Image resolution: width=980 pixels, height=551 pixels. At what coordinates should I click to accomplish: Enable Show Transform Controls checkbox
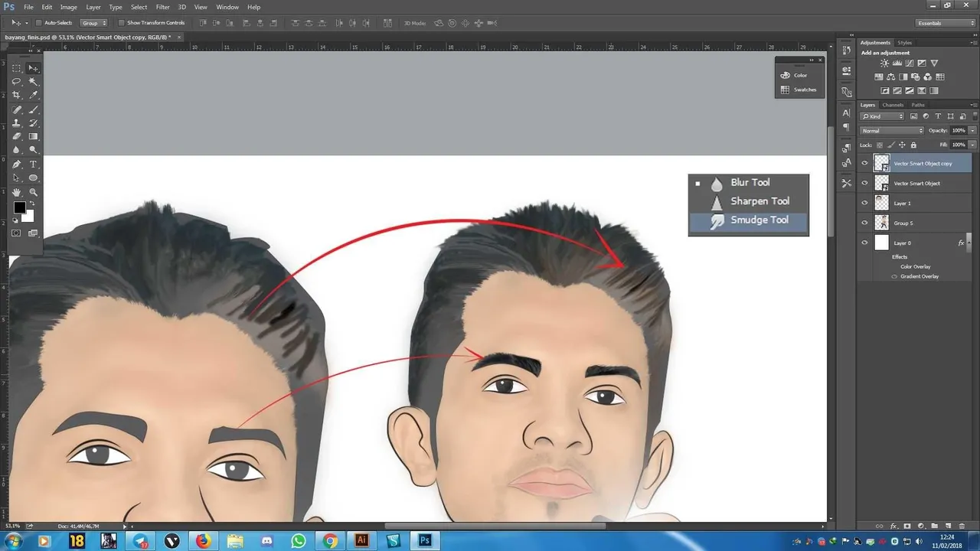121,23
